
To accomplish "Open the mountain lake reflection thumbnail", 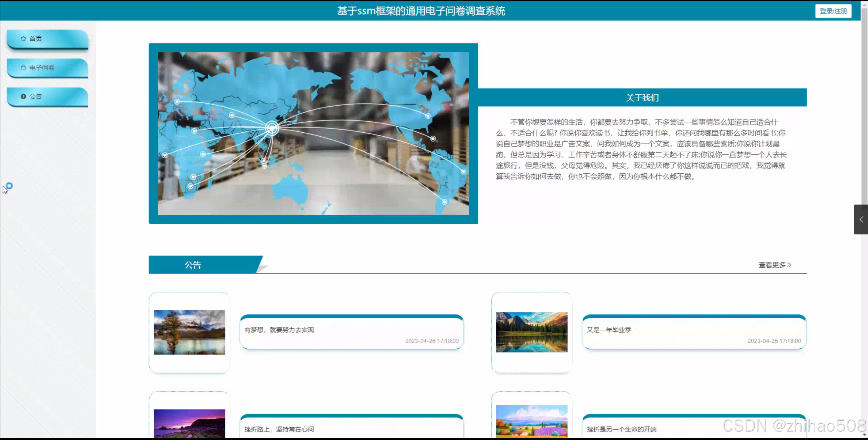I will click(x=532, y=332).
